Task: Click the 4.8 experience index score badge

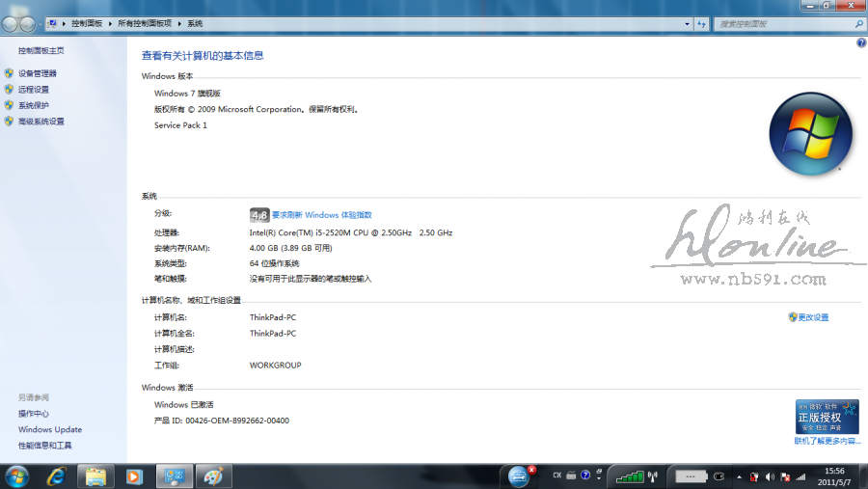Action: coord(259,215)
